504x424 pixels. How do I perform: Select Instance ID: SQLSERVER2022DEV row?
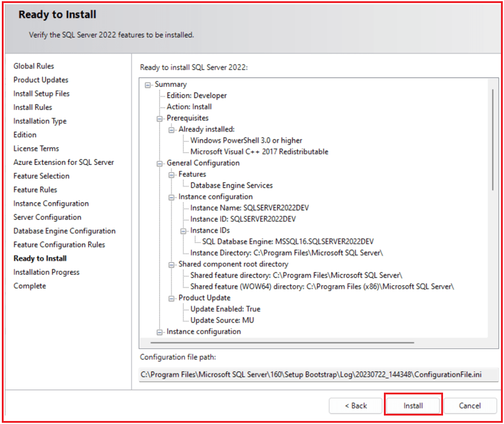coord(243,219)
